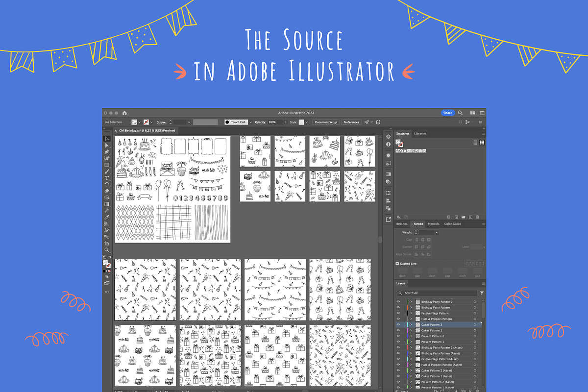Select the Direct Selection tool
588x392 pixels.
(x=106, y=146)
